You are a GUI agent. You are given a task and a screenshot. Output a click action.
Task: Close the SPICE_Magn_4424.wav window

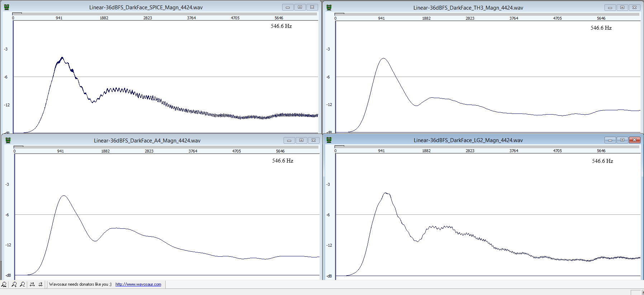312,7
